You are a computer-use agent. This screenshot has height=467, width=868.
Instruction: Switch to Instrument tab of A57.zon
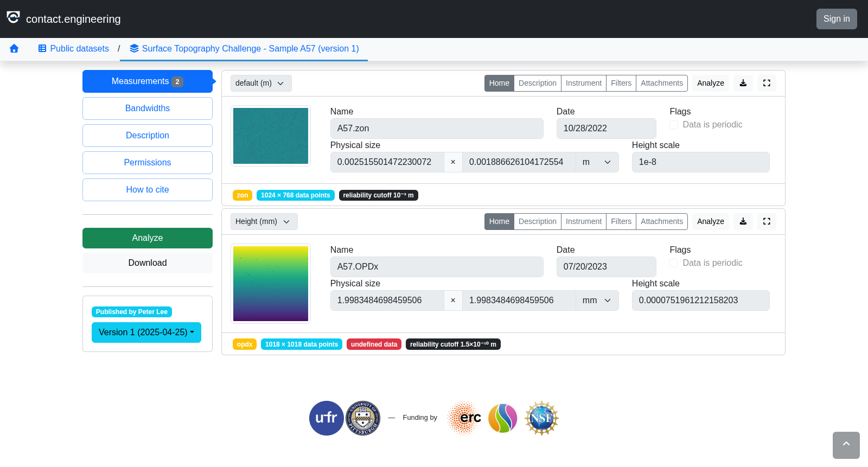584,83
